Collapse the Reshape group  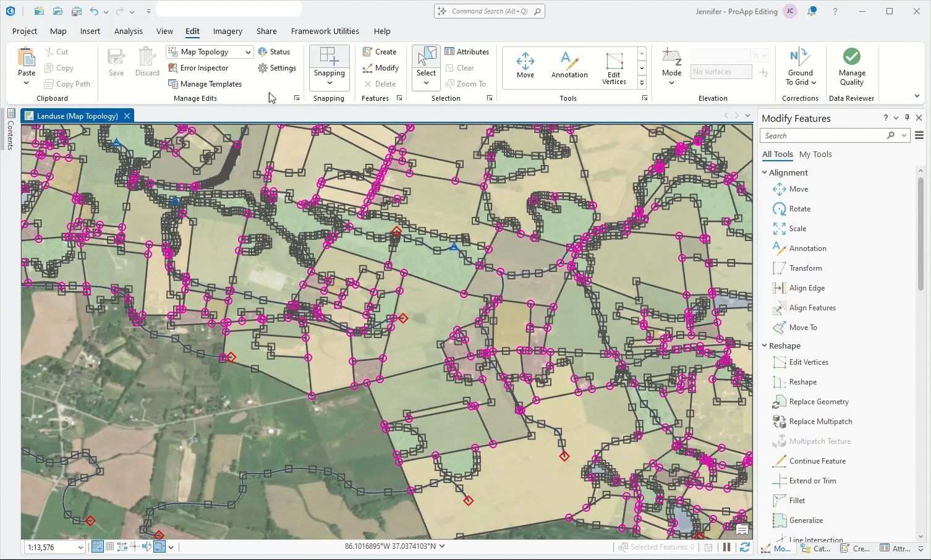[x=765, y=346]
